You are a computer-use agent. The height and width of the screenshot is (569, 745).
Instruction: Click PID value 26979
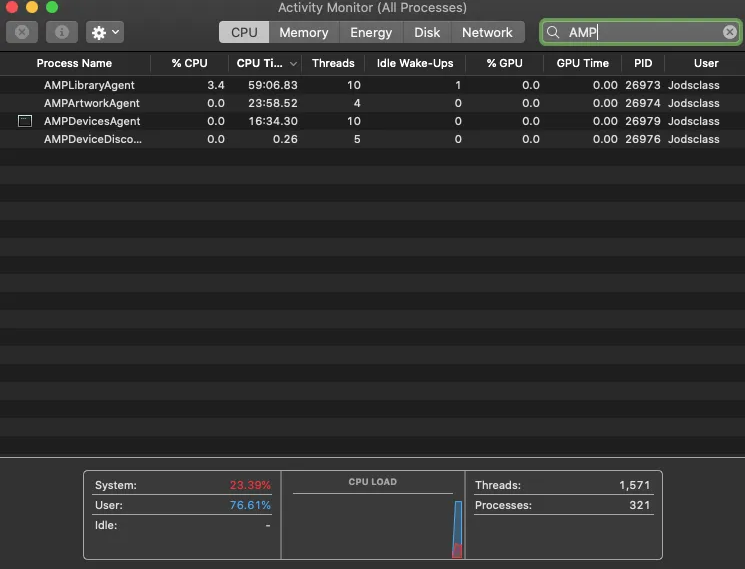[x=643, y=121]
